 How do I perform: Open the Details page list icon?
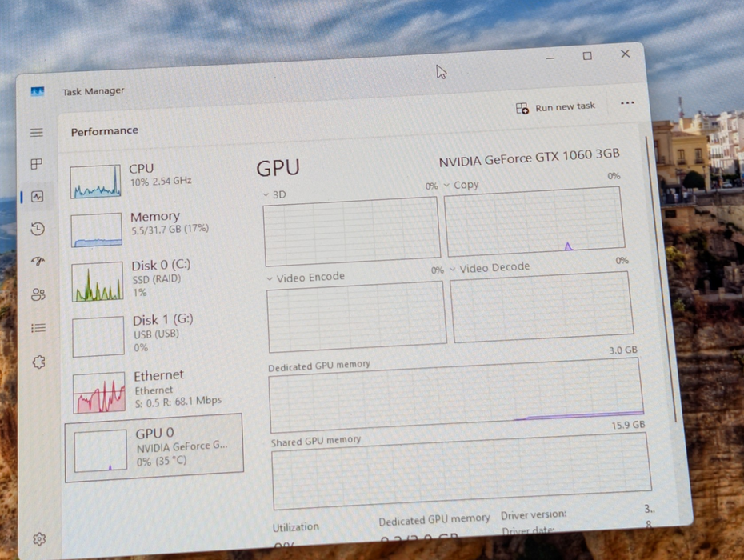[x=38, y=328]
